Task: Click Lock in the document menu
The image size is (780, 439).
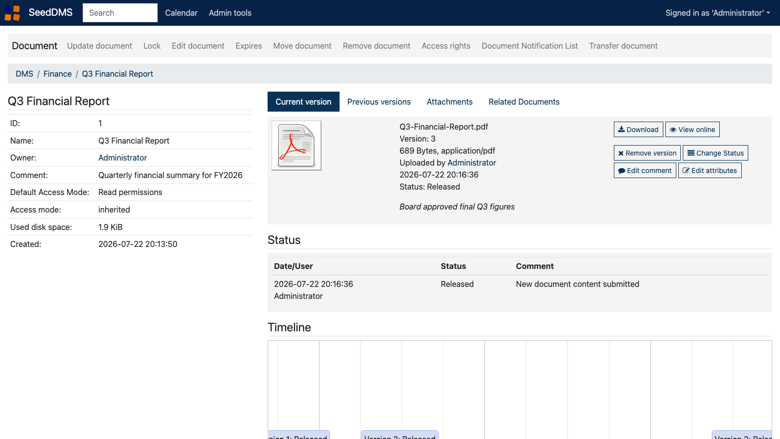Action: coord(152,46)
